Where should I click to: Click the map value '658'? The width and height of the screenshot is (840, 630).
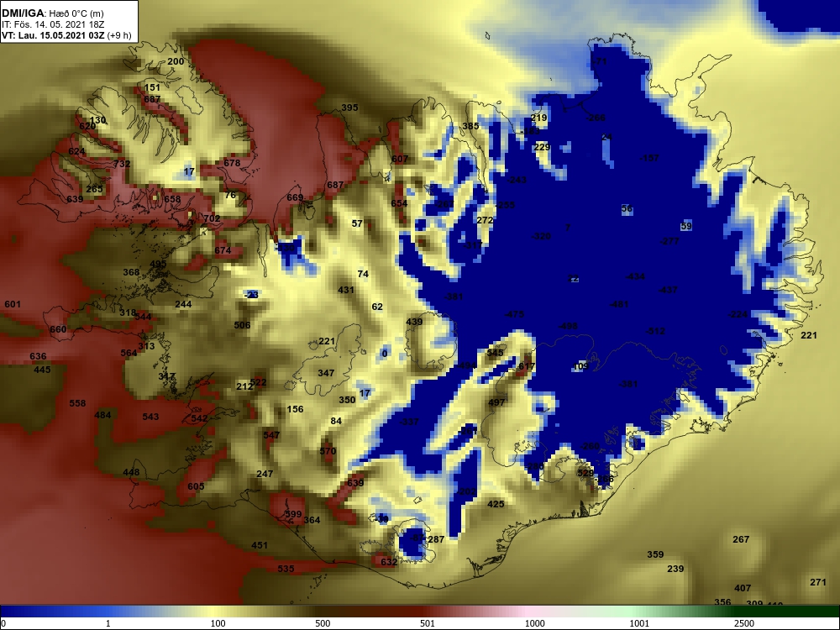click(172, 199)
